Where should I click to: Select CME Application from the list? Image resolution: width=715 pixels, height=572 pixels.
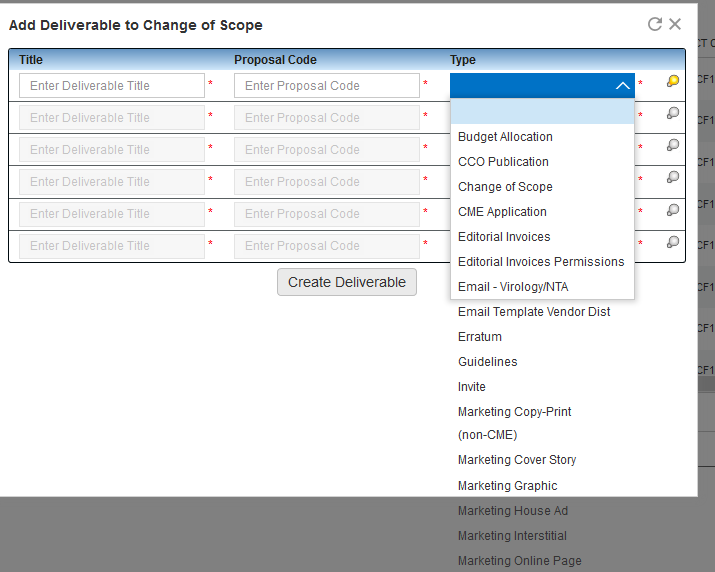pos(502,212)
